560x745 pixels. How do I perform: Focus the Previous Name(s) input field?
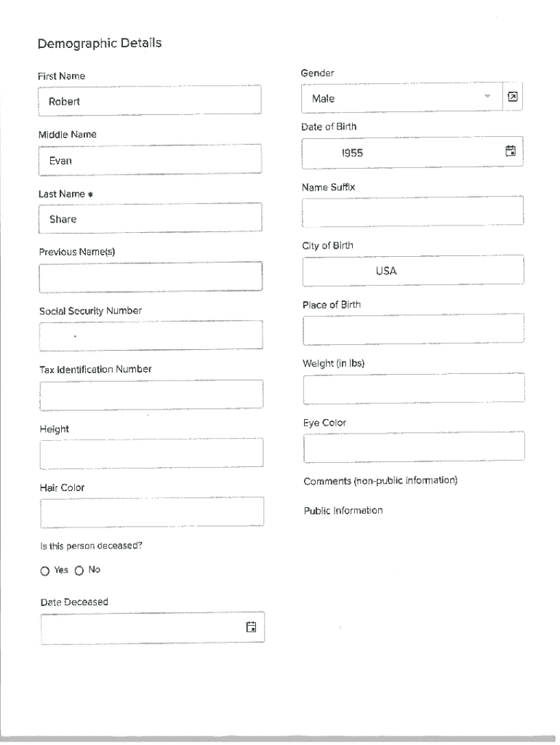(x=150, y=277)
